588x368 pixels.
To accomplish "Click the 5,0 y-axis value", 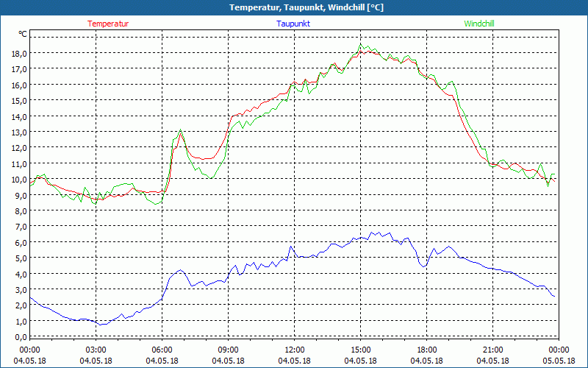I will click(x=21, y=258).
